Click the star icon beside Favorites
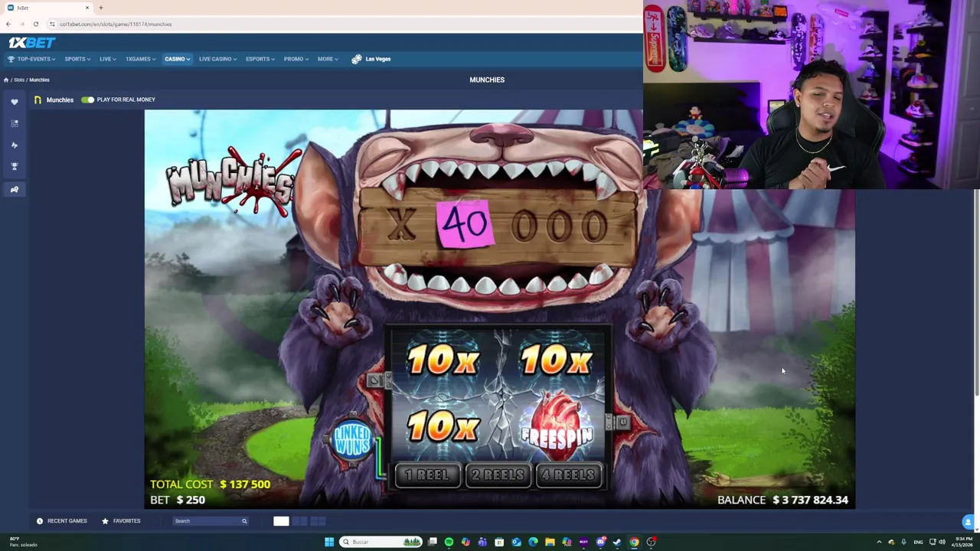Screen dimensions: 980x551 coord(105,521)
